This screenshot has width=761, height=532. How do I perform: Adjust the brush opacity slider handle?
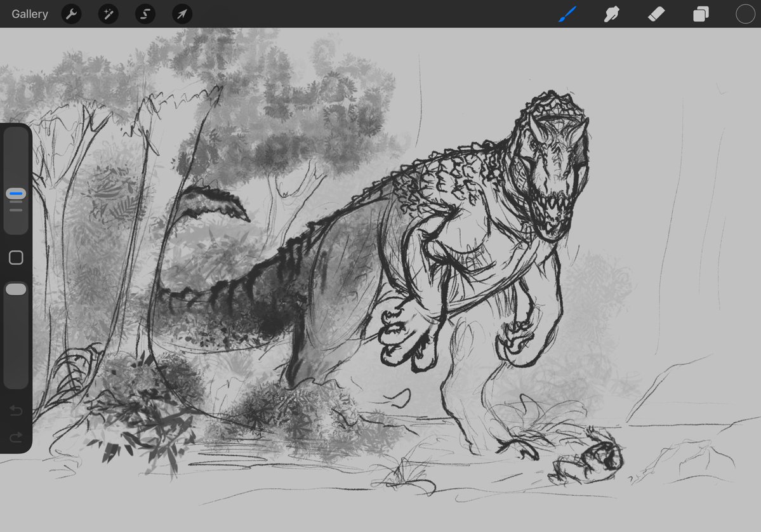click(16, 289)
